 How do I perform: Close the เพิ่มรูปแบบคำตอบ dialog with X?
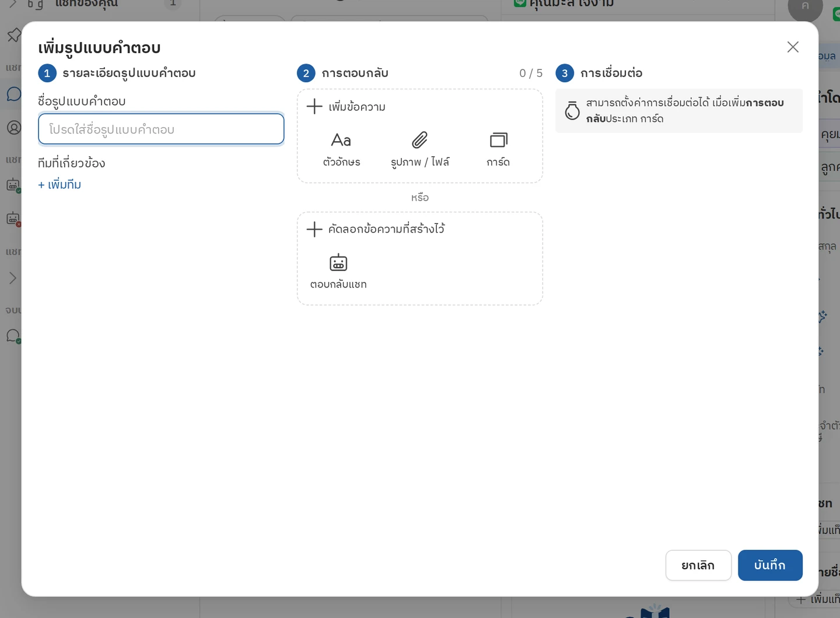pyautogui.click(x=793, y=47)
